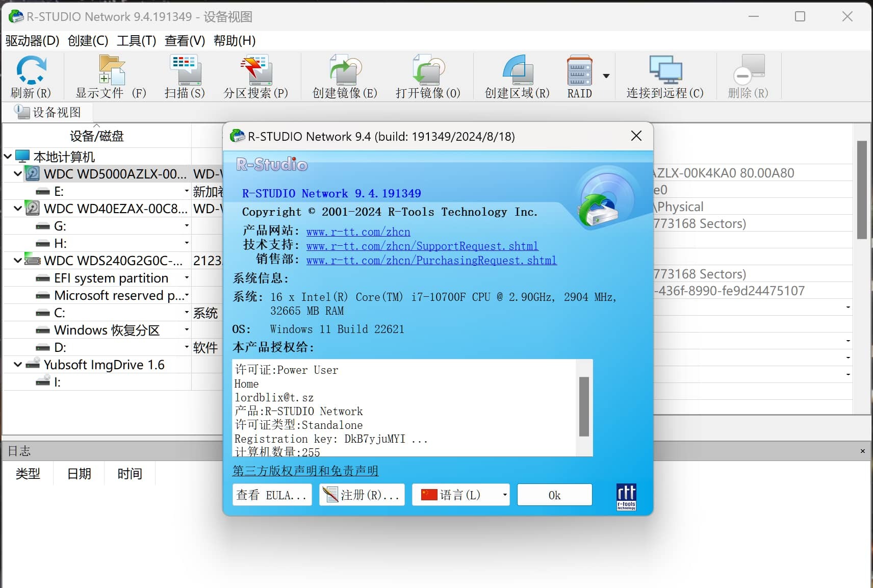Viewport: 873px width, 588px height.
Task: Select the local computer (本地计算机) icon
Action: pyautogui.click(x=22, y=156)
